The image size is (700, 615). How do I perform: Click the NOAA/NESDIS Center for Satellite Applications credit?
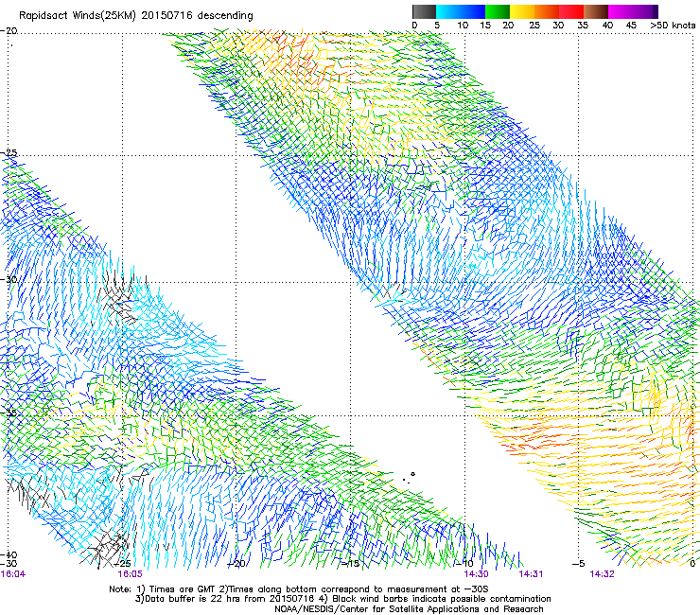[x=409, y=609]
